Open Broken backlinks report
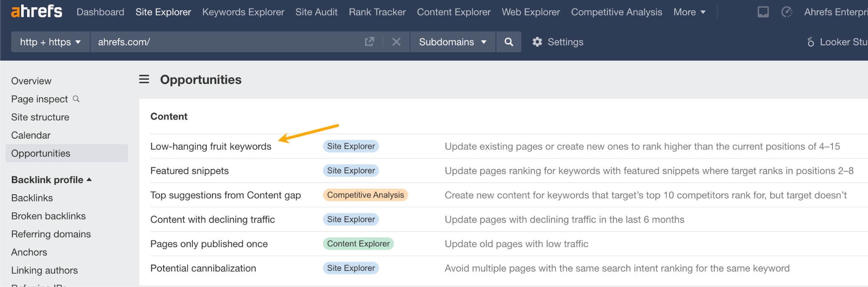This screenshot has height=287, width=868. [x=48, y=216]
